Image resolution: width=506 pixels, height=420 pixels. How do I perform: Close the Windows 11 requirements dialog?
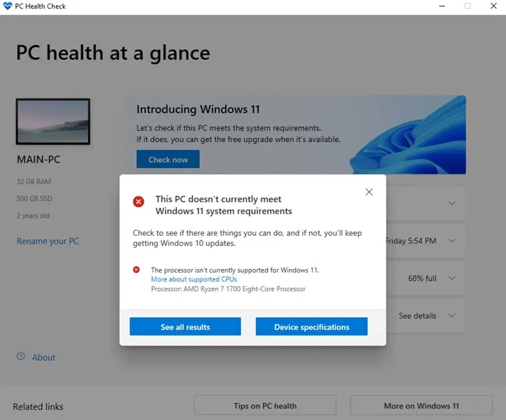pyautogui.click(x=369, y=192)
